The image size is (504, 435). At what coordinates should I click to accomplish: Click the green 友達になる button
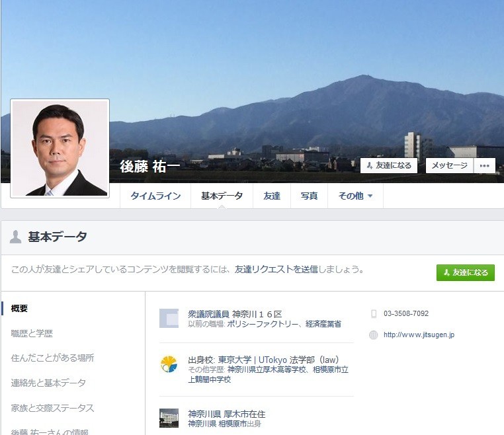coord(466,272)
